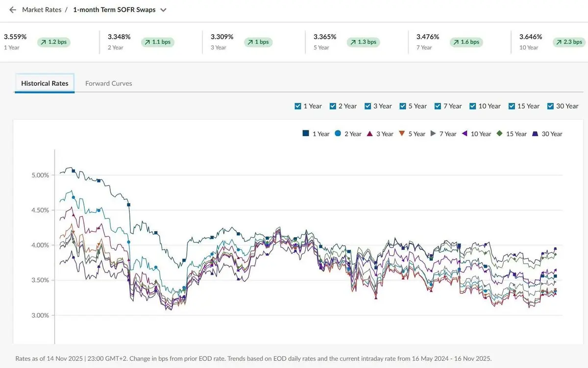Toggle the 10 Year rate checkbox
Viewport: 588px width, 368px height.
click(x=473, y=106)
